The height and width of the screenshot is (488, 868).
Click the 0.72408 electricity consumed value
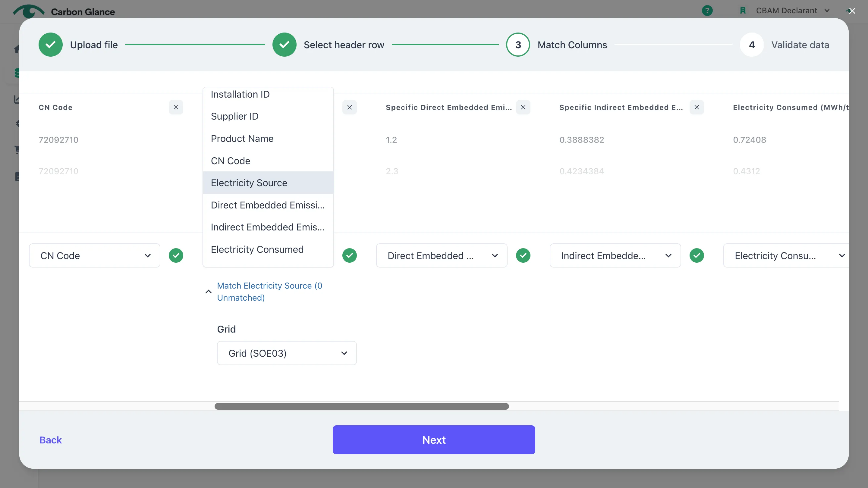point(749,140)
